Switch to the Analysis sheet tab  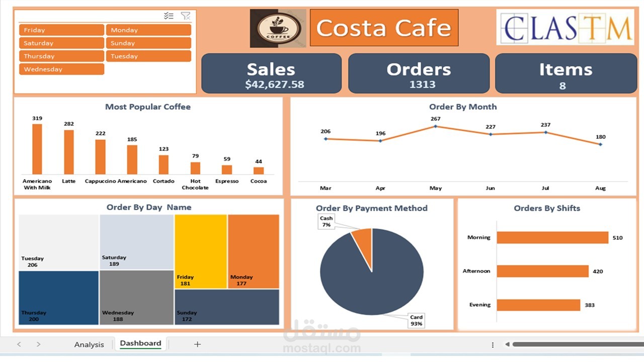pos(89,344)
